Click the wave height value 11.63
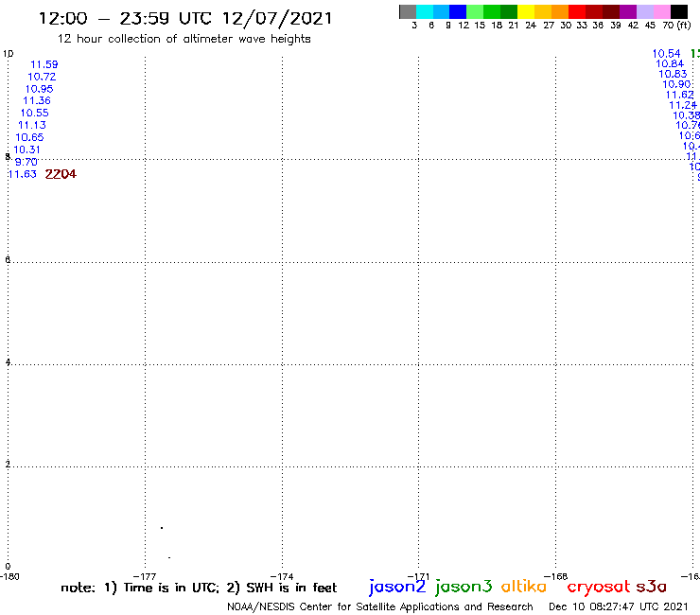Screen dimensions: 700x615 (23, 174)
